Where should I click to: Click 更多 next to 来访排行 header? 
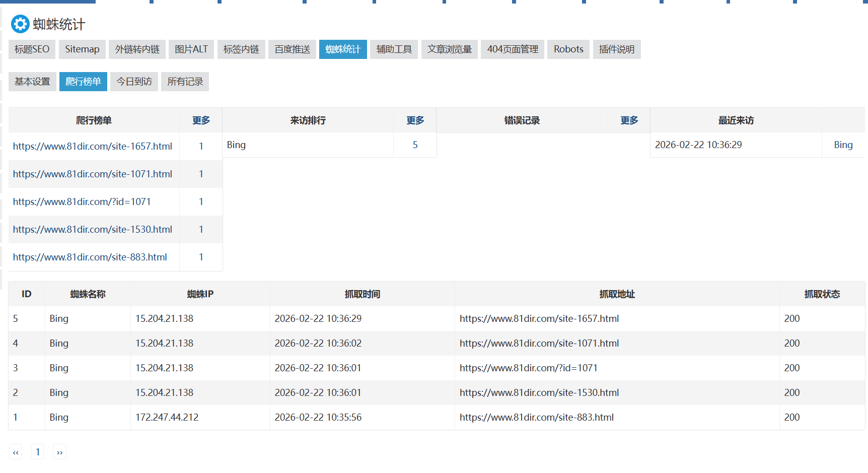point(415,120)
